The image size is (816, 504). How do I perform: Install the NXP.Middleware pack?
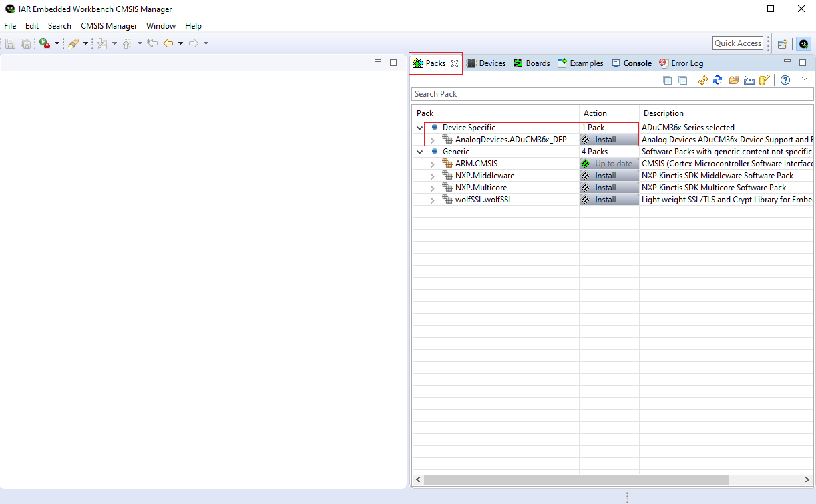[609, 176]
